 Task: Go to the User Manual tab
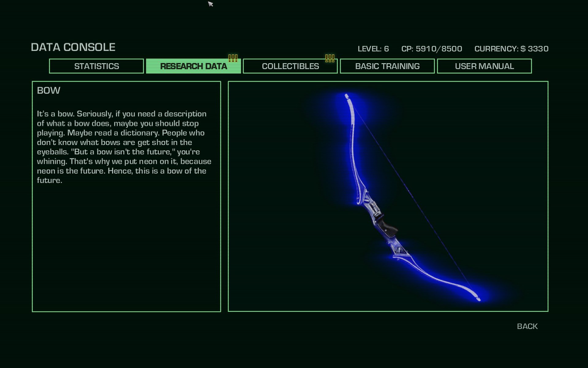[x=484, y=66]
